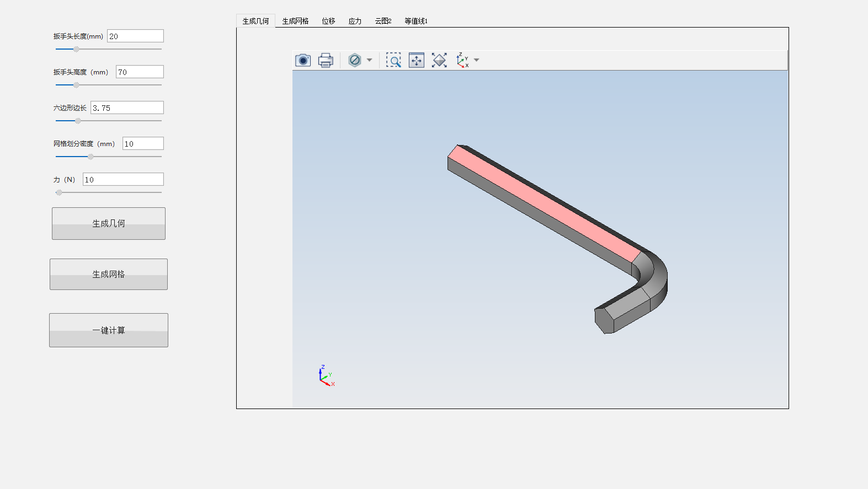
Task: Click the 生成网格 button
Action: tap(109, 274)
